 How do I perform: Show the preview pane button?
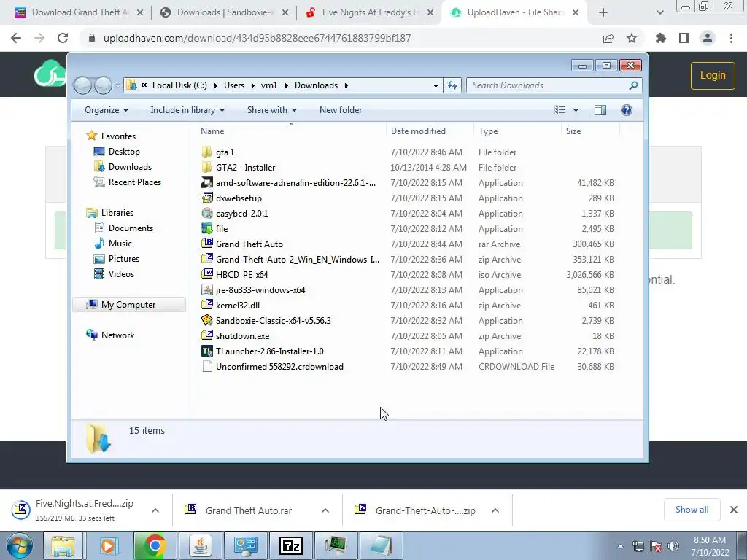(x=600, y=110)
